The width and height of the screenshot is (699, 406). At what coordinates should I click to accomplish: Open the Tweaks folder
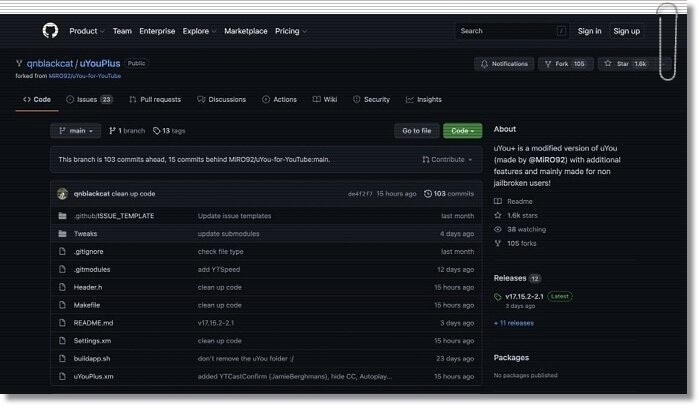[85, 234]
